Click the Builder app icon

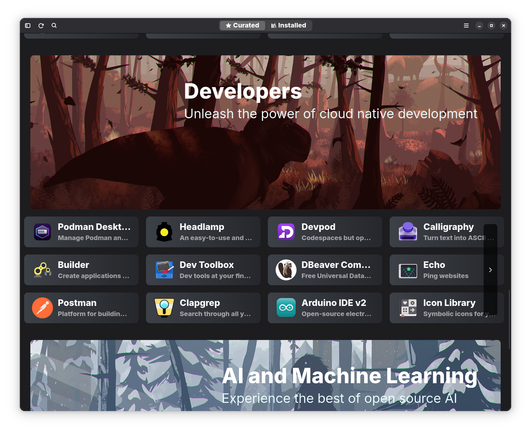pos(42,270)
